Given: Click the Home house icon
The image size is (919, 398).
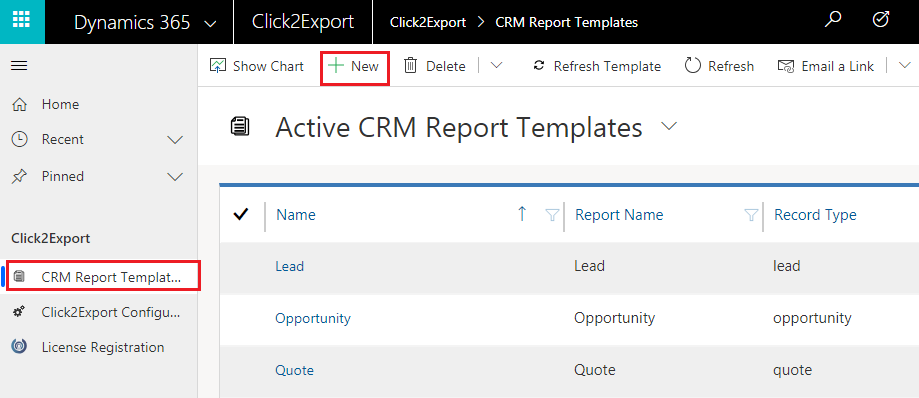Looking at the screenshot, I should [x=19, y=105].
